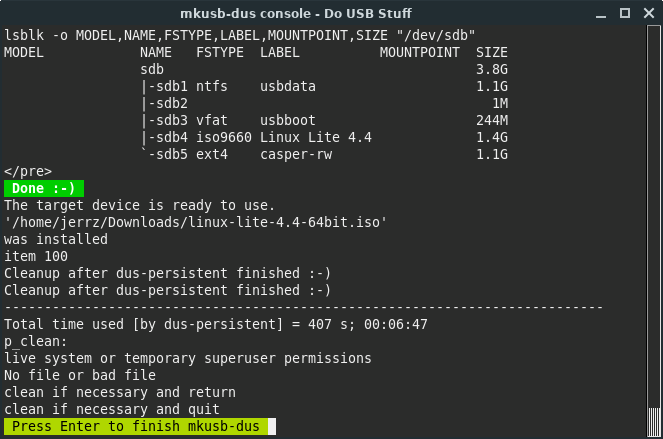Click the white cursor block after the prompt
This screenshot has width=663, height=439.
[x=272, y=427]
